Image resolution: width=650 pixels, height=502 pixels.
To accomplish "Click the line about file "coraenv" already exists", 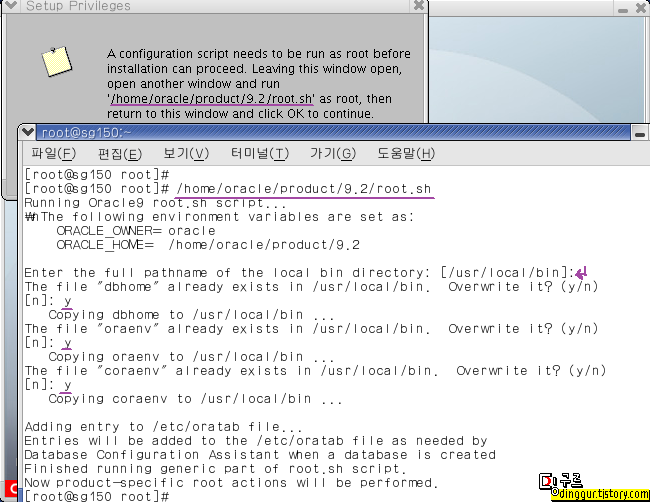I will 315,371.
